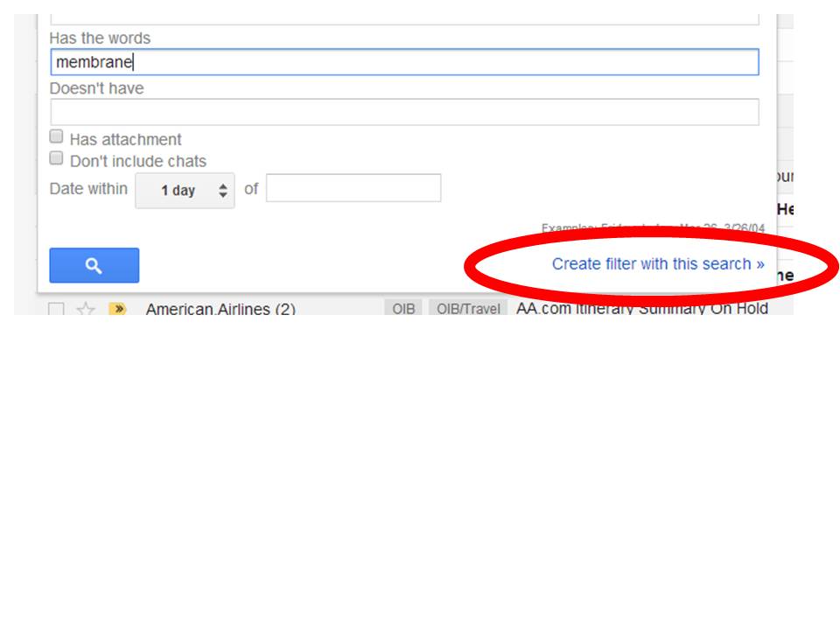Open AA.com Itinerary Summary On Hold subject
840x630 pixels.
tap(641, 309)
